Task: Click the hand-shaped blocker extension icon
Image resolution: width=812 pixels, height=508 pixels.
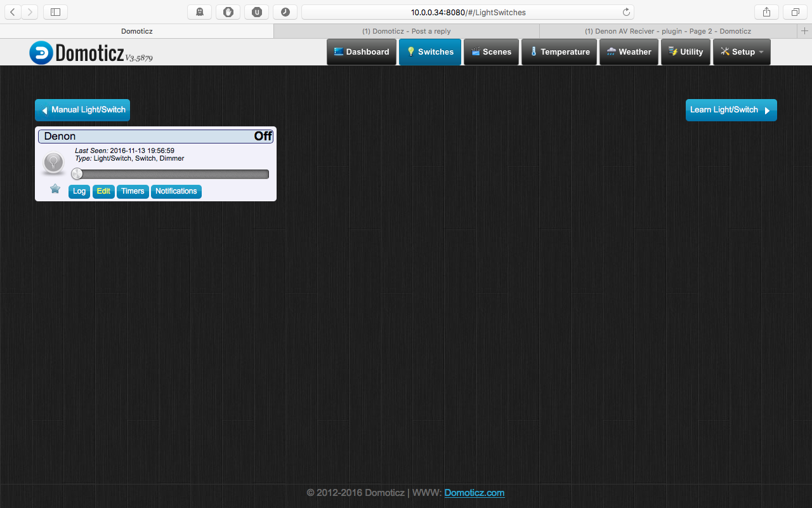Action: (x=228, y=12)
